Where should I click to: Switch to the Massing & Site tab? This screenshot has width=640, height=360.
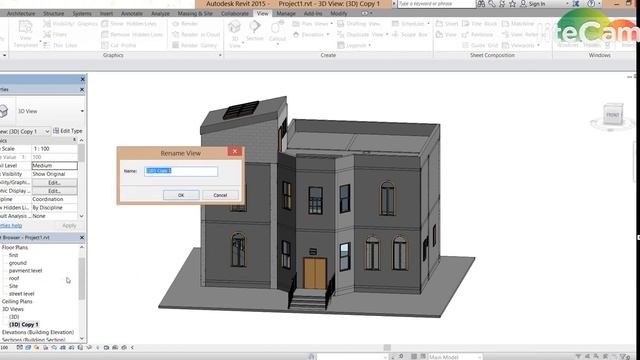(195, 13)
